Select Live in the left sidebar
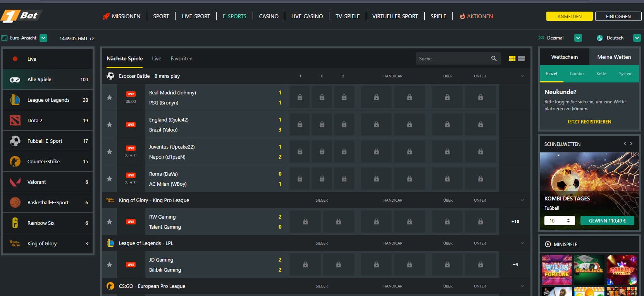This screenshot has width=644, height=296. point(48,59)
